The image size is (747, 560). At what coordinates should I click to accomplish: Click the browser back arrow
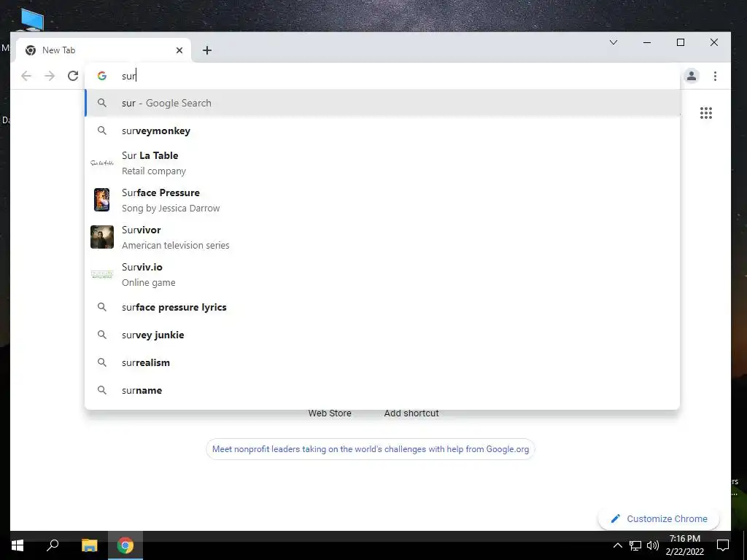[x=26, y=76]
